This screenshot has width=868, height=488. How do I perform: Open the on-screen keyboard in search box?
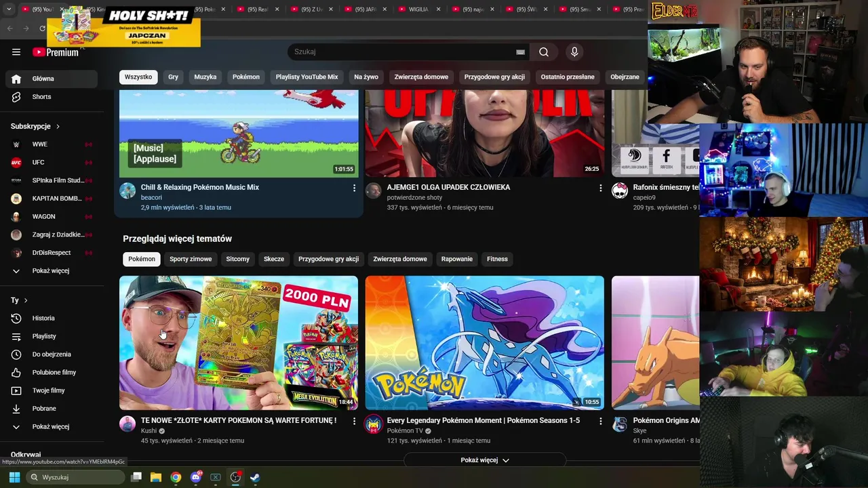tap(520, 52)
